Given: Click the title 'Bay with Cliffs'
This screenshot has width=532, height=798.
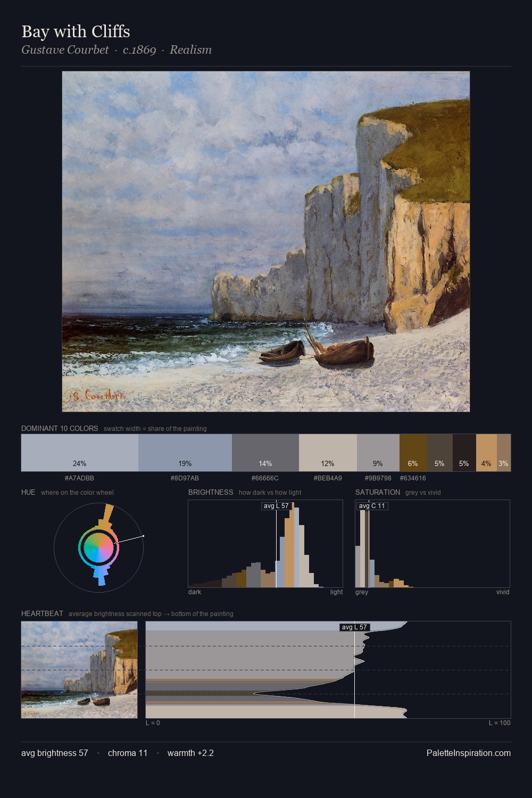Looking at the screenshot, I should (76, 31).
